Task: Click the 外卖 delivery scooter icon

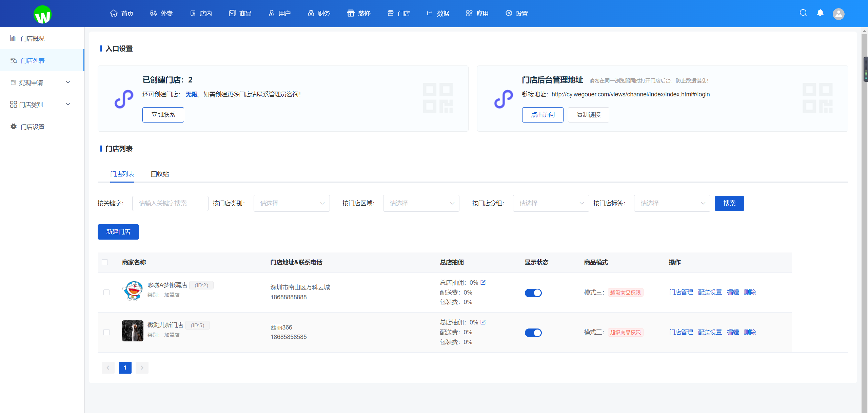Action: click(x=153, y=13)
